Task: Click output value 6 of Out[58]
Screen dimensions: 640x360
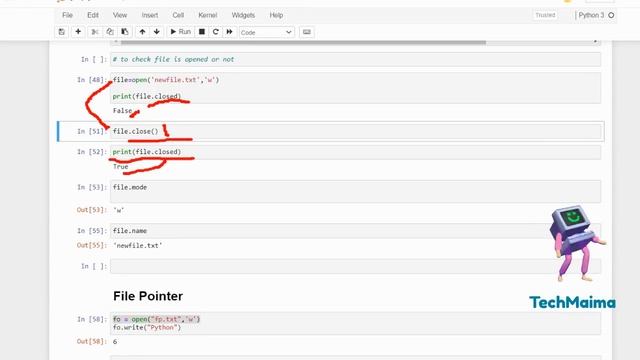Action: coord(115,342)
